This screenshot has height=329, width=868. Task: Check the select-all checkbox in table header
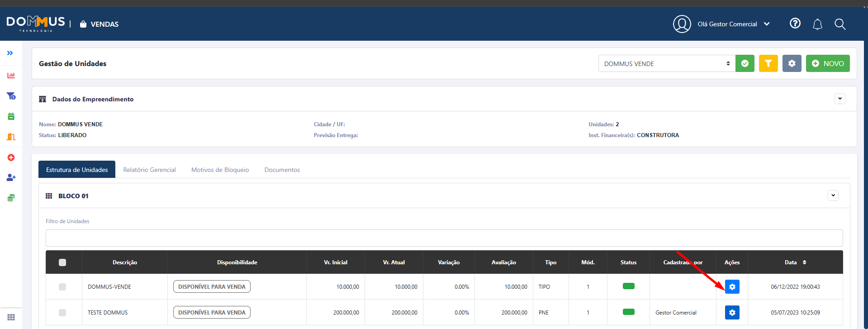pyautogui.click(x=62, y=262)
